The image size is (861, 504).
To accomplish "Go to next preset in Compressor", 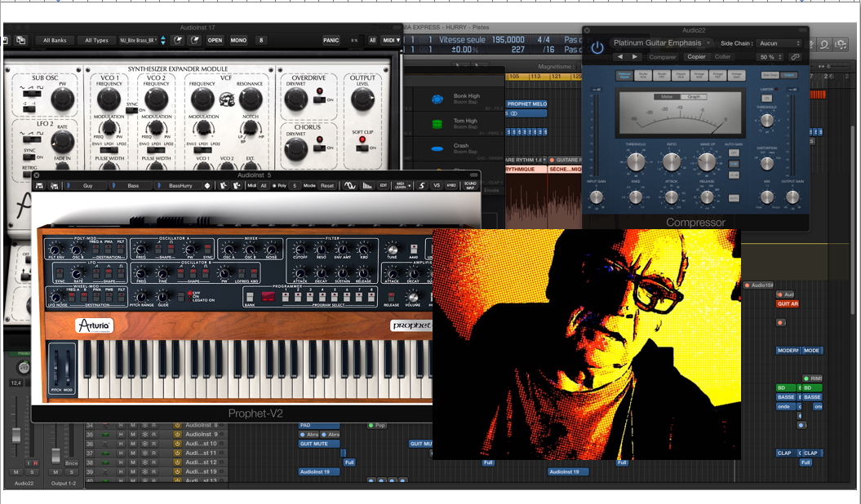I will point(634,56).
